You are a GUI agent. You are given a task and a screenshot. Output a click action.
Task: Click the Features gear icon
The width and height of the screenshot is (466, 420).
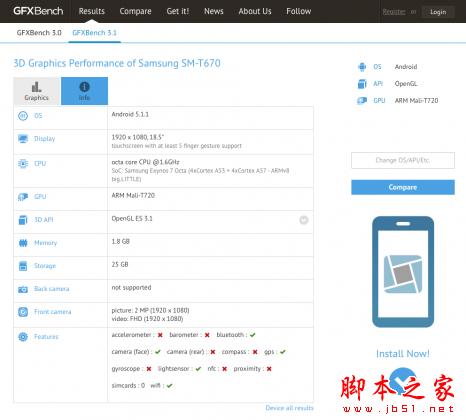(x=23, y=337)
